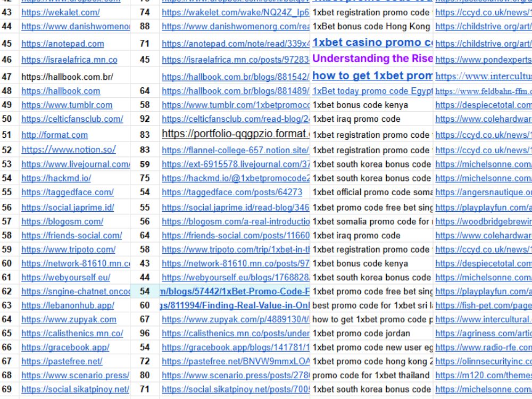The image size is (532, 399).
Task: Select row header 62
Action: (7, 292)
